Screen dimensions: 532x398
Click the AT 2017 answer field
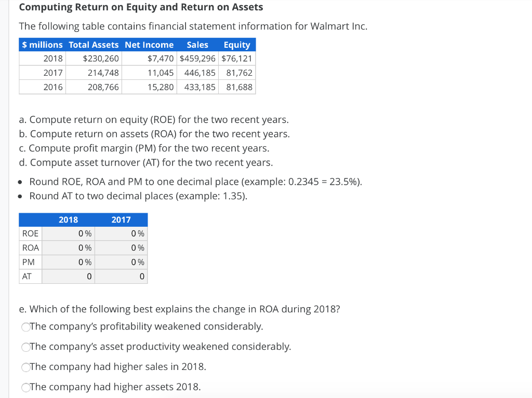click(121, 276)
